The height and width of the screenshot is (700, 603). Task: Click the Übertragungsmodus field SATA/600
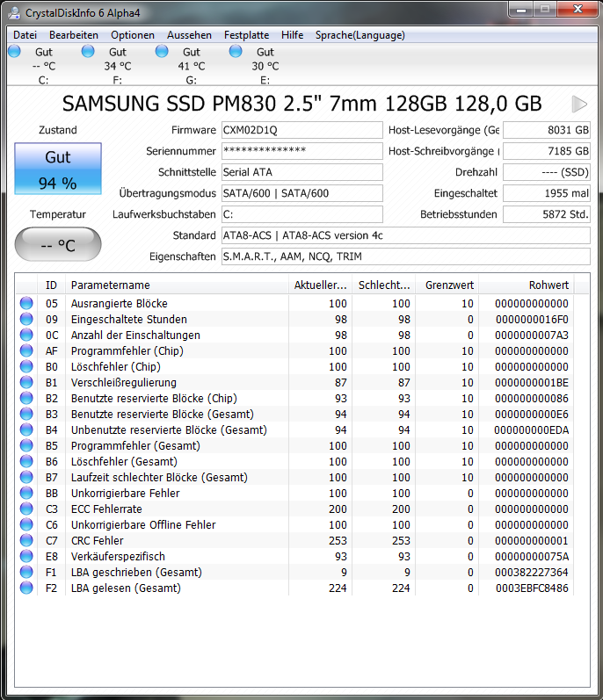click(x=302, y=193)
